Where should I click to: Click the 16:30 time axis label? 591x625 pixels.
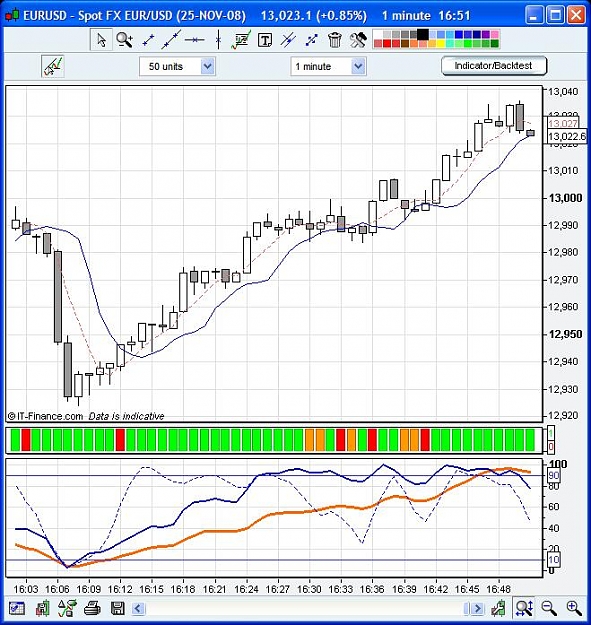coord(309,589)
